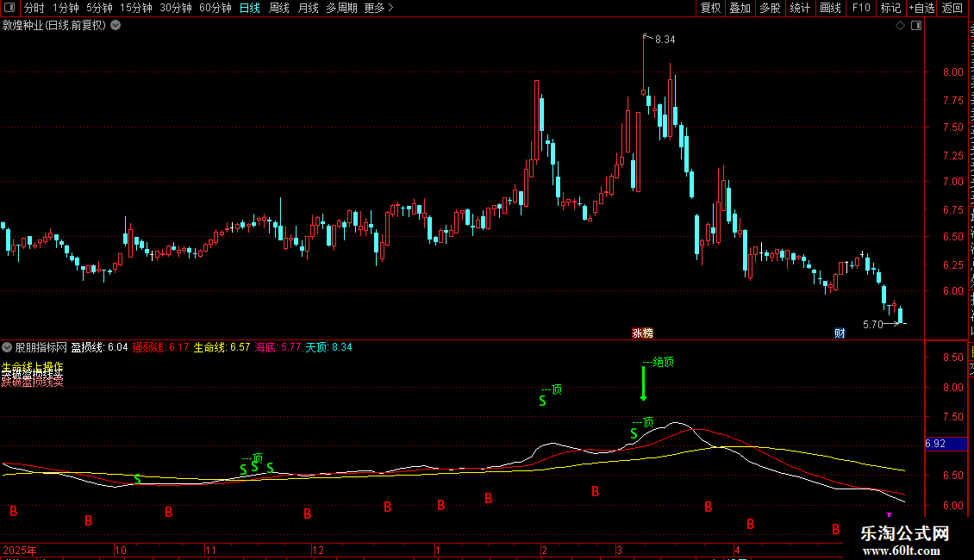Select the 1分钟 period tab

coord(66,8)
